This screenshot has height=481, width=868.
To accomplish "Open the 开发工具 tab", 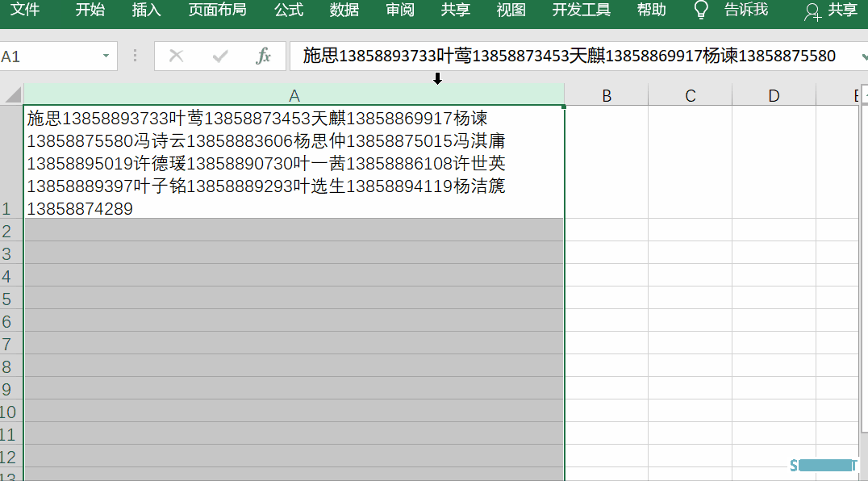I will click(582, 10).
